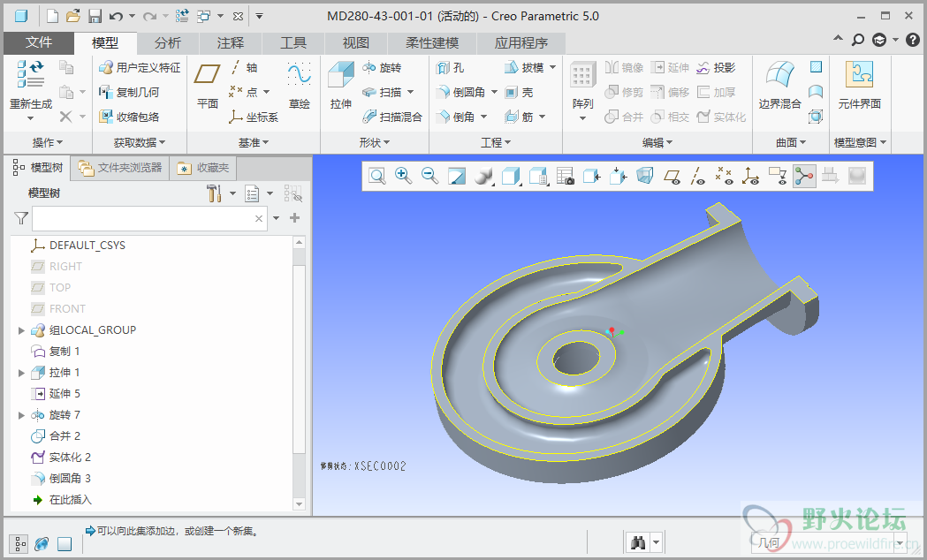Select the 投影 project tool
Viewport: 927px width, 560px height.
coord(717,67)
